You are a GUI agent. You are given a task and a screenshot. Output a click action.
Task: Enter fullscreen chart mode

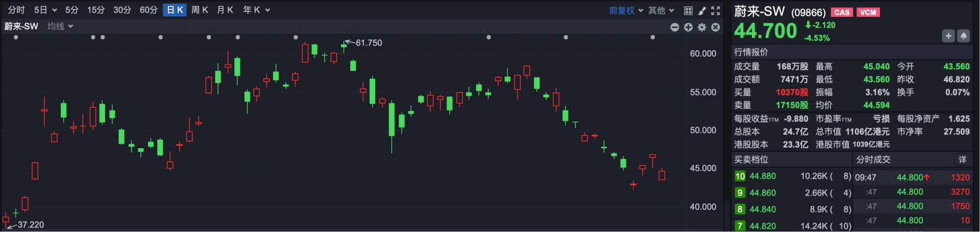click(716, 10)
